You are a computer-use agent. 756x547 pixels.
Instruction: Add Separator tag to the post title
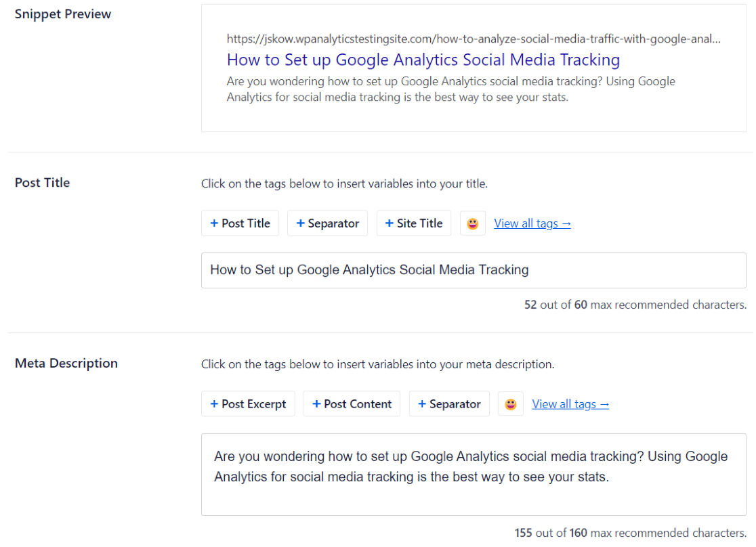point(327,223)
